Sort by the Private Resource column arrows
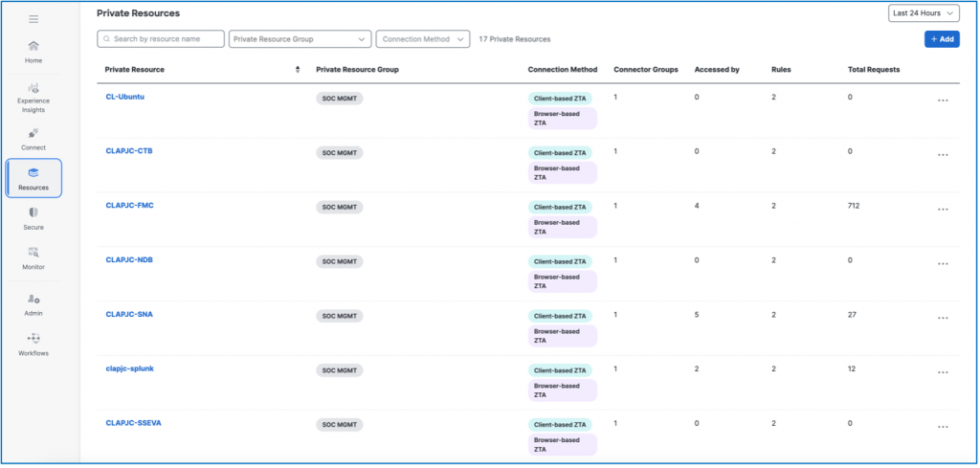The height and width of the screenshot is (468, 980). 298,70
